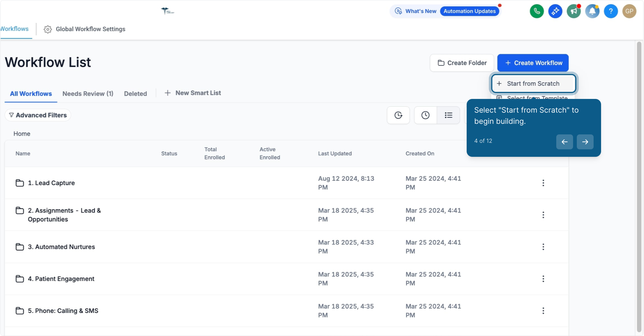Viewport: 644px width, 336px height.
Task: Click the blue question mark help icon
Action: pyautogui.click(x=611, y=11)
